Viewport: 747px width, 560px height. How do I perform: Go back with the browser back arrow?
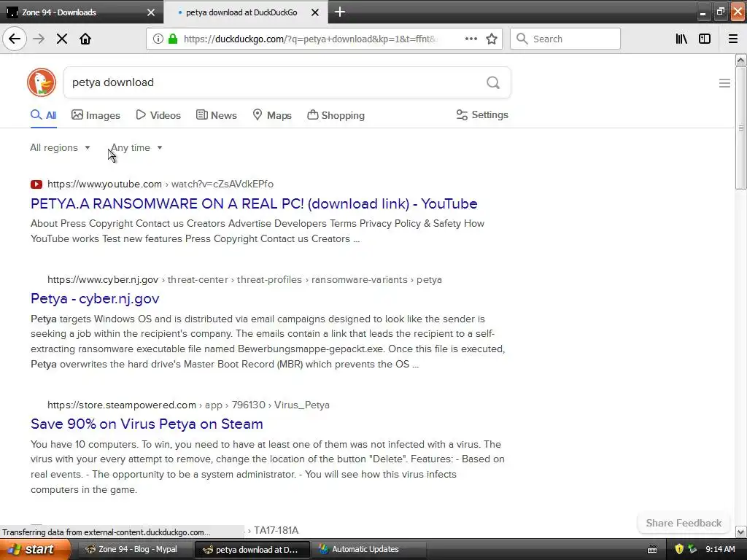(x=15, y=39)
